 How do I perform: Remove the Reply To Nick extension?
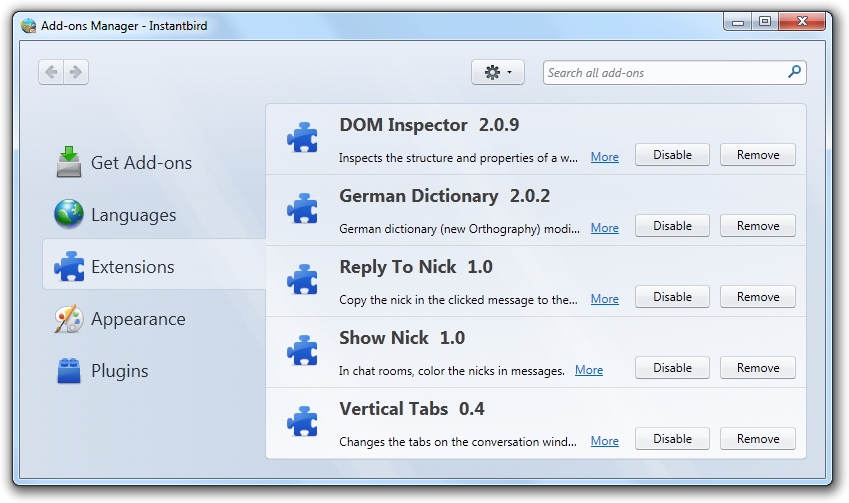tap(757, 297)
